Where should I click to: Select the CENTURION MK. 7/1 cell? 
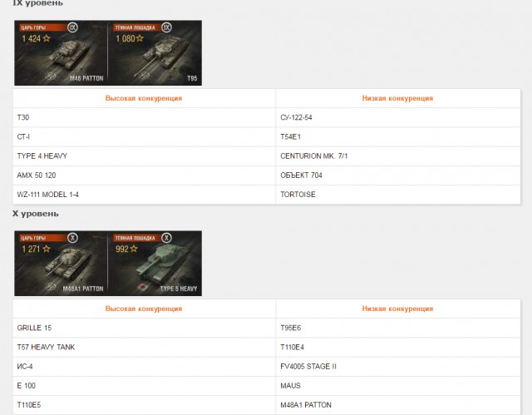(398, 156)
